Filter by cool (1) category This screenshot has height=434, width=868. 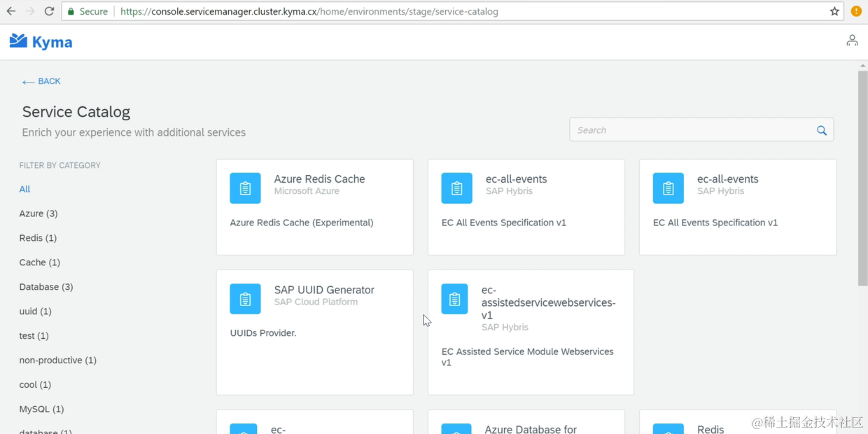(x=35, y=385)
